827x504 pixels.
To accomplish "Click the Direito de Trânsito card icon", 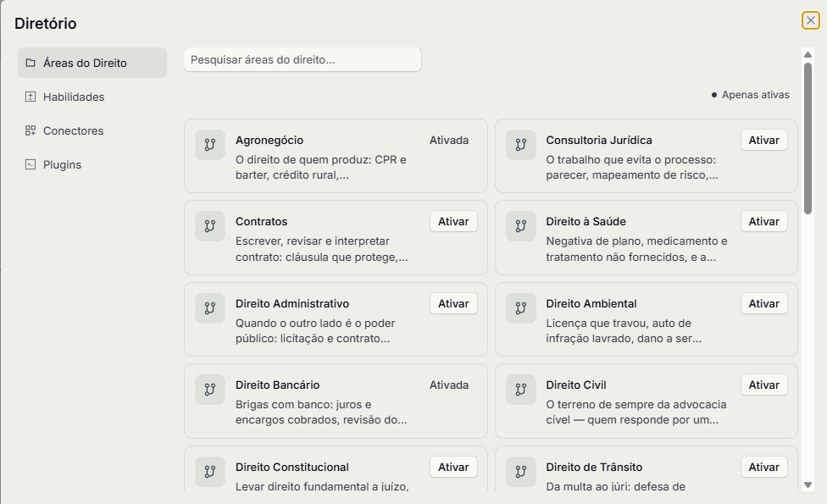I will 520,471.
